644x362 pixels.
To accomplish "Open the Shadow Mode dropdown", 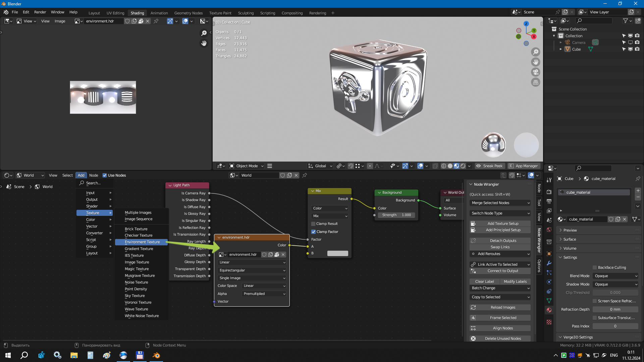I will [x=615, y=285].
